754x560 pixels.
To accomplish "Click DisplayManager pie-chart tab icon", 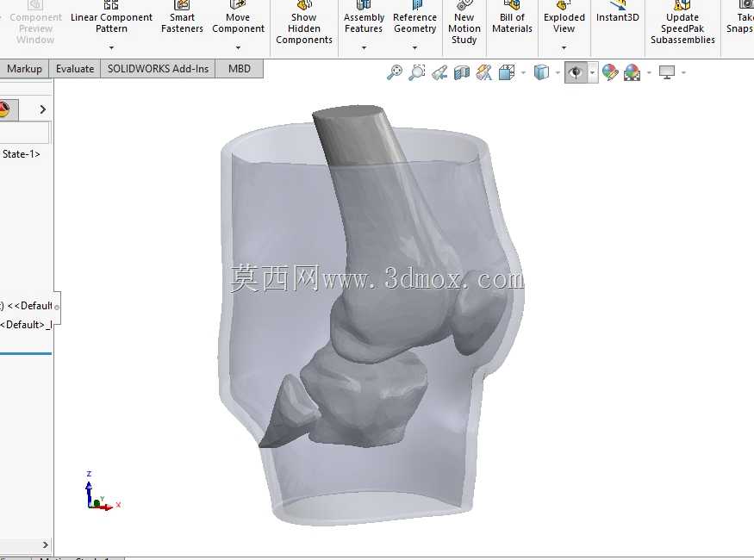I will point(4,109).
